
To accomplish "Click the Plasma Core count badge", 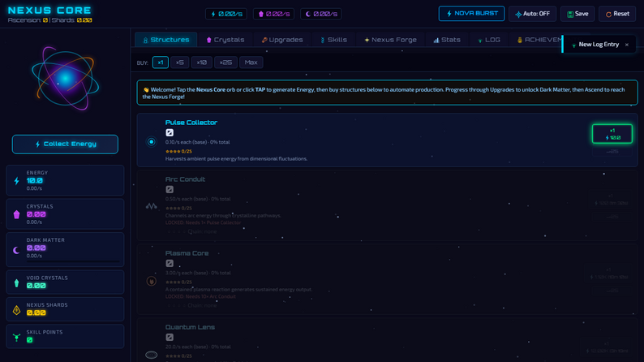I will (x=170, y=264).
